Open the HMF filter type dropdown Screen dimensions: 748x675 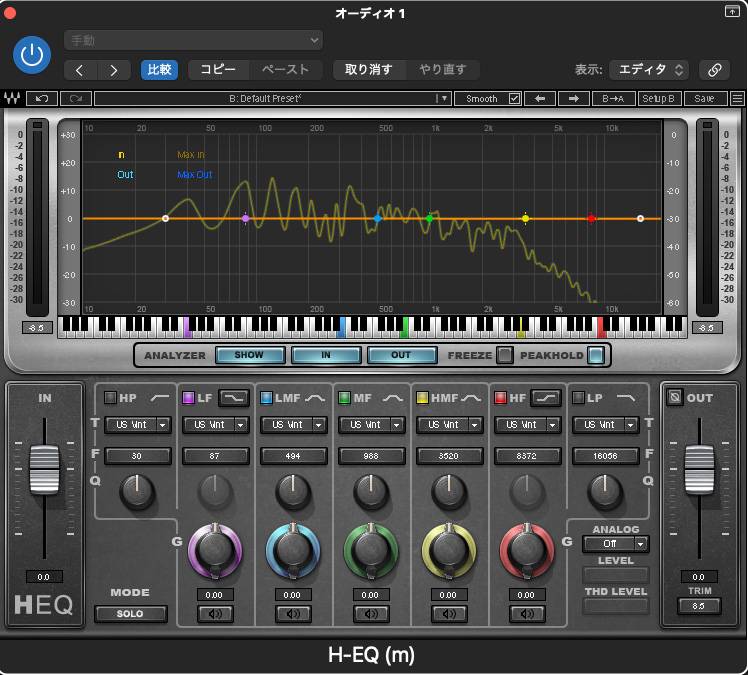point(449,425)
